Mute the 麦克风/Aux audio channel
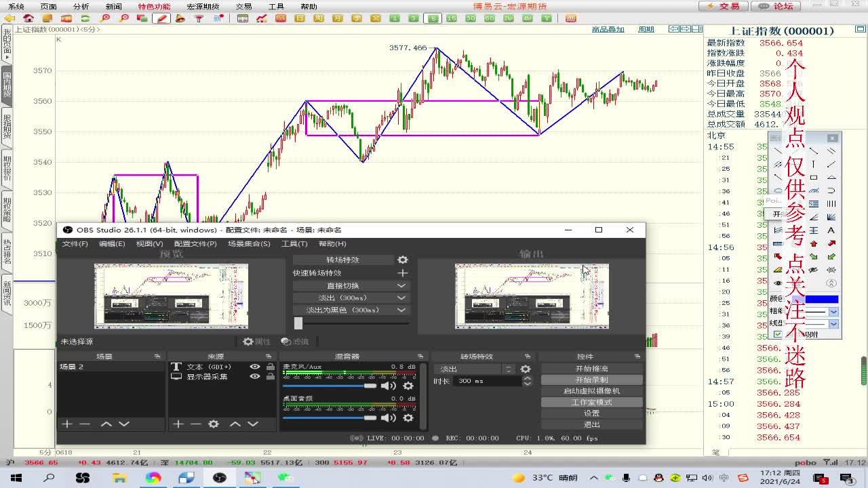The height and width of the screenshot is (488, 868). click(x=389, y=386)
